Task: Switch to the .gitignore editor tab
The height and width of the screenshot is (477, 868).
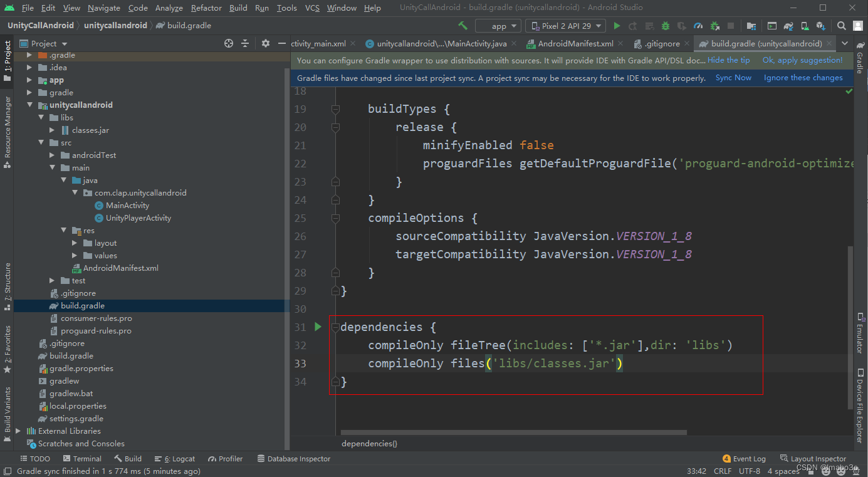Action: pos(661,43)
